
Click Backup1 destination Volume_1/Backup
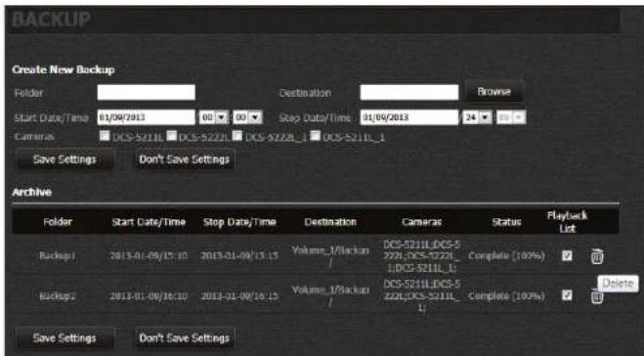tap(330, 255)
